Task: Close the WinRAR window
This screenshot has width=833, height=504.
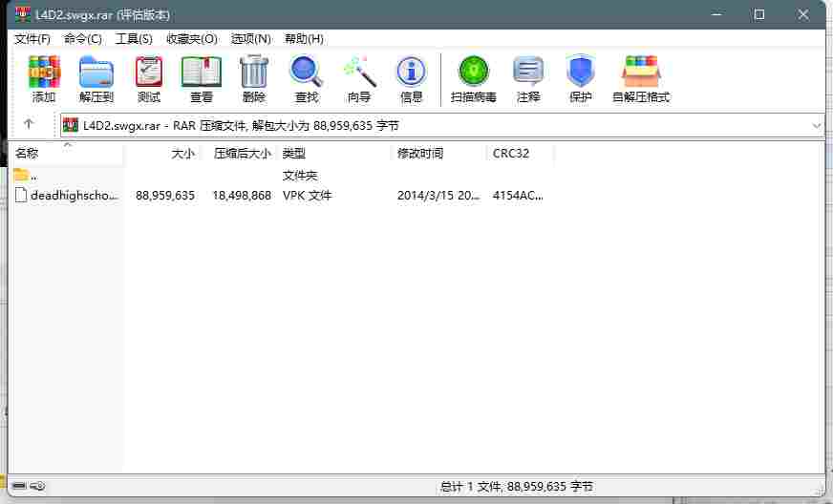Action: coord(802,14)
